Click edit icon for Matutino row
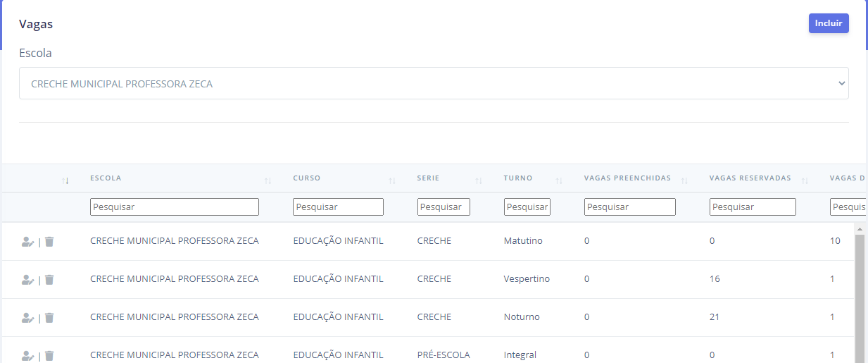Viewport: 868px width, 363px height. pos(27,242)
